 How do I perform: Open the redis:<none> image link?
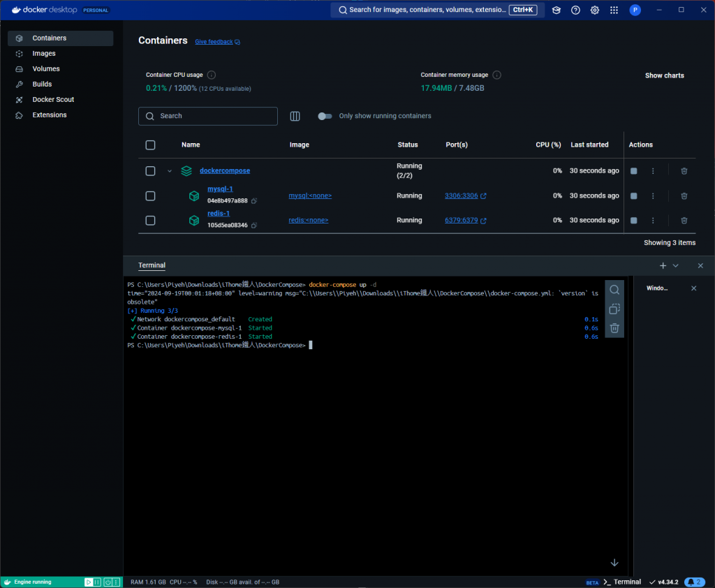pyautogui.click(x=308, y=221)
